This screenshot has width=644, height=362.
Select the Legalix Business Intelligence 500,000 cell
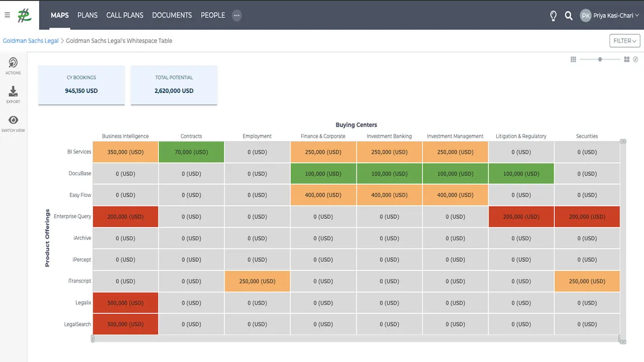[126, 303]
